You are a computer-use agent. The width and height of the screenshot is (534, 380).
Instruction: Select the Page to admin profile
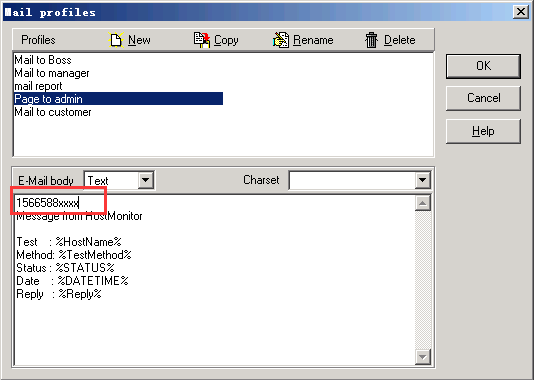point(119,99)
